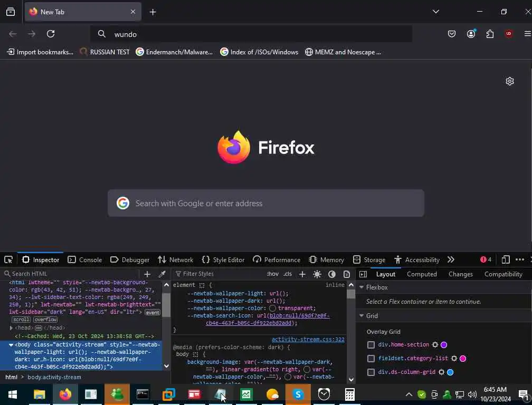The width and height of the screenshot is (532, 405).
Task: Click the Search with Google address box
Action: click(x=265, y=204)
